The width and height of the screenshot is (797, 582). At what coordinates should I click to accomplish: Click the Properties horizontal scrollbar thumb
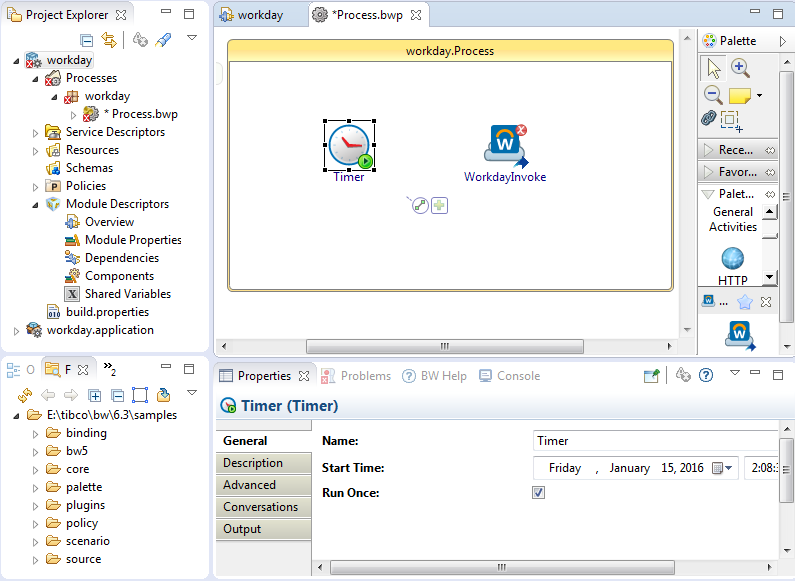[x=502, y=567]
